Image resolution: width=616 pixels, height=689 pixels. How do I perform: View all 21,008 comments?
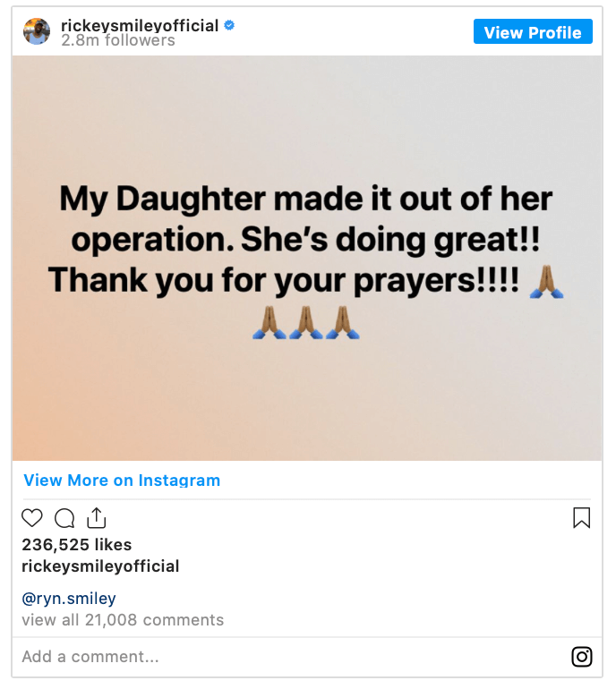tap(123, 620)
